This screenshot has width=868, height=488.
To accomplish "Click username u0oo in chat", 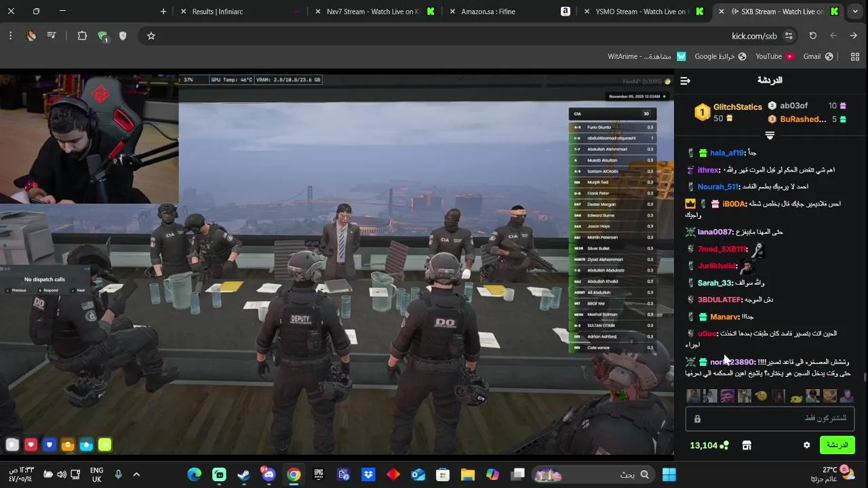I will click(707, 333).
